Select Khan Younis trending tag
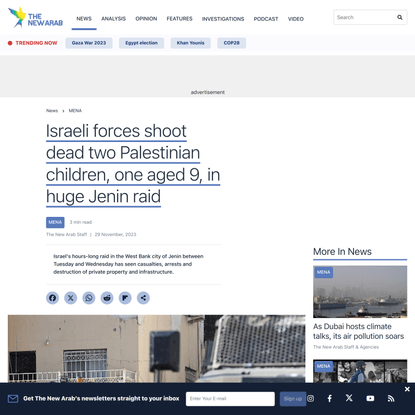 (190, 43)
